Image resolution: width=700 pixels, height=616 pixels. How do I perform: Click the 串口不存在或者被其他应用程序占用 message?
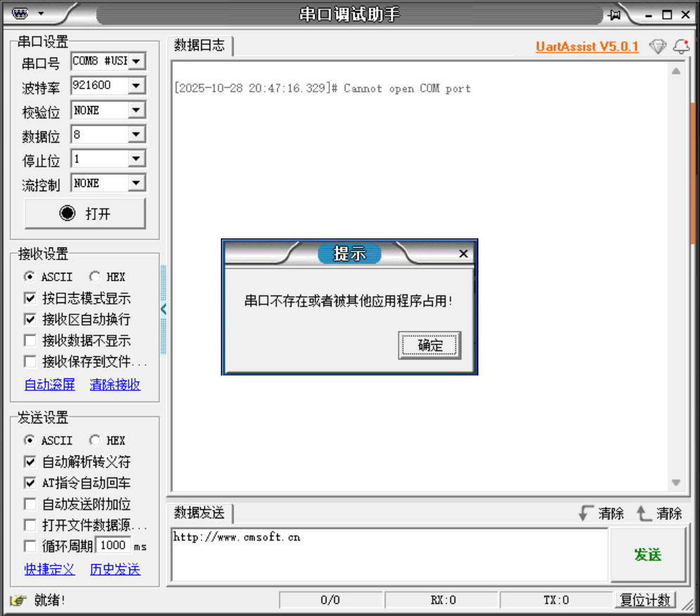349,301
